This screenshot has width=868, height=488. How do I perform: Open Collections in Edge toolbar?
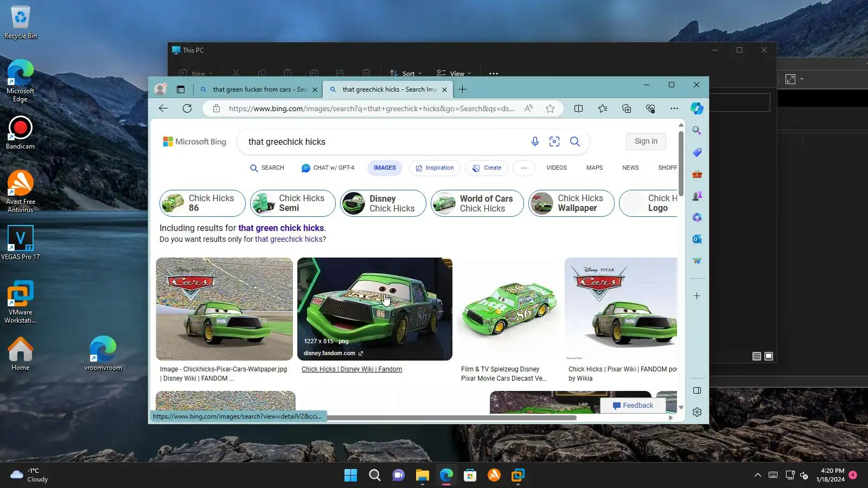coord(627,108)
